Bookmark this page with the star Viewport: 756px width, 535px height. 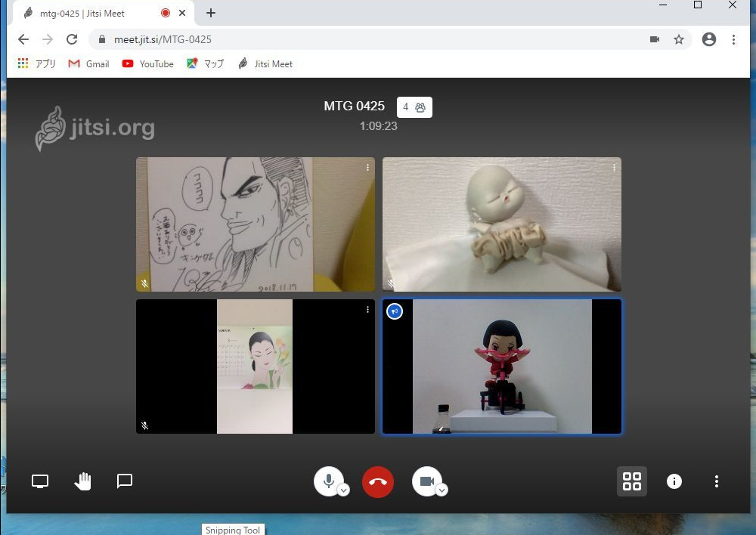679,39
